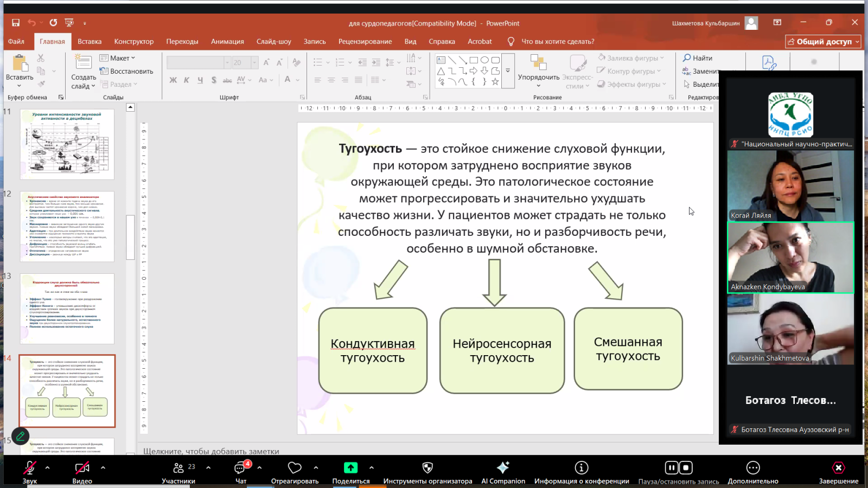
Task: Open the Zoom Chat icon
Action: pos(240,468)
